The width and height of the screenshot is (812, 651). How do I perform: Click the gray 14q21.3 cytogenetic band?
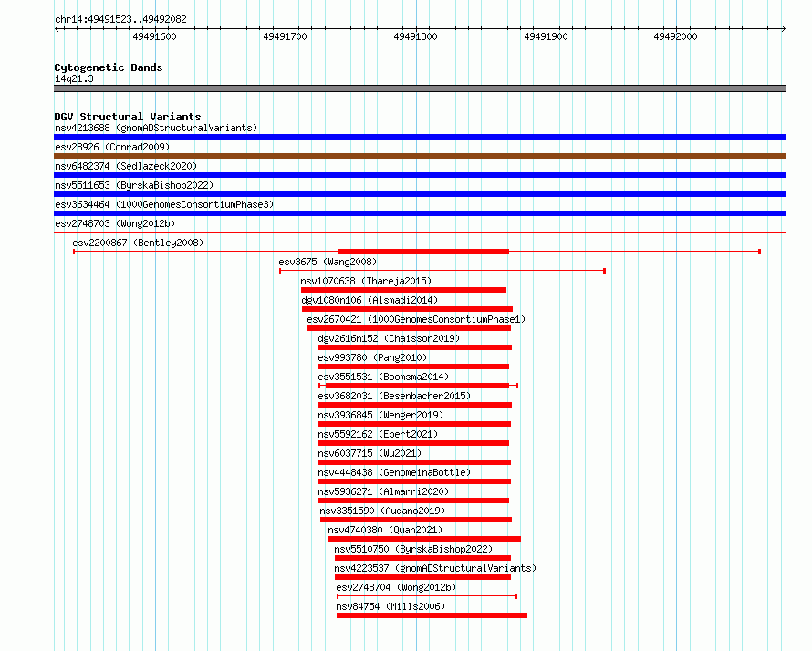[x=420, y=88]
